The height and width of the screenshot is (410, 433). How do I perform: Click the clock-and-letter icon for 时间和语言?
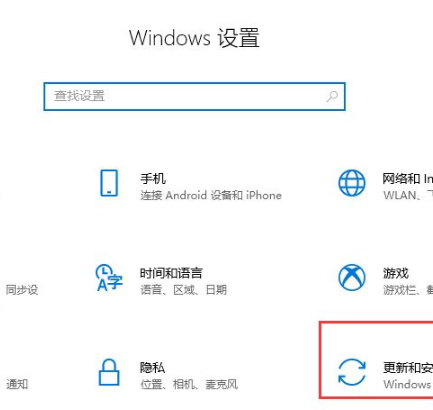pyautogui.click(x=109, y=277)
